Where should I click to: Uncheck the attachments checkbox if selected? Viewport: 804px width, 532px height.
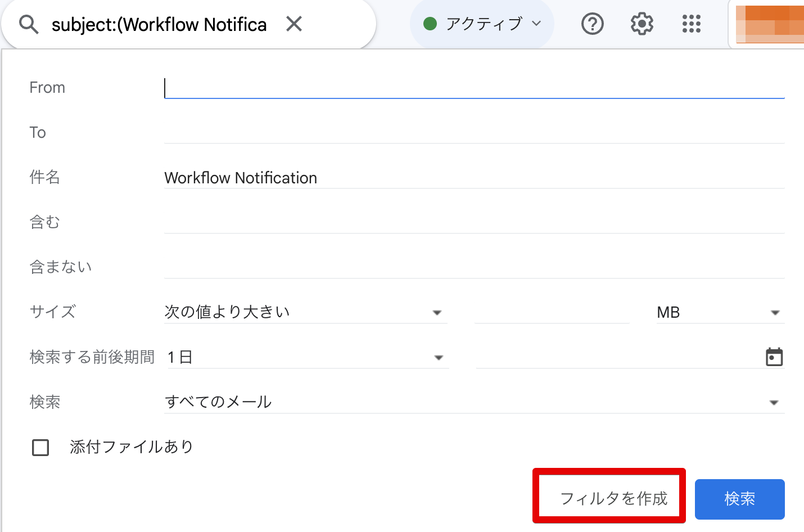click(40, 447)
